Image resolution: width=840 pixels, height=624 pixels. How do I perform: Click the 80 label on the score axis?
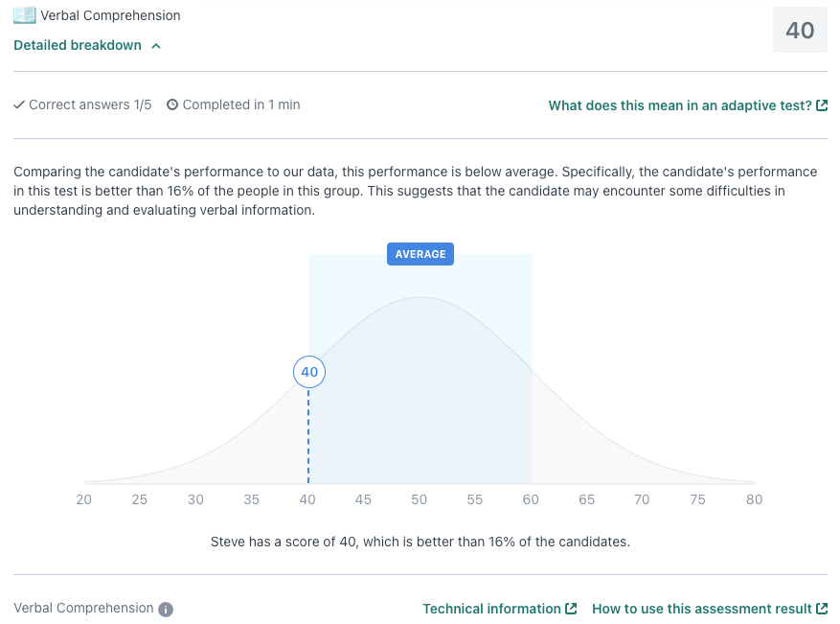(755, 499)
